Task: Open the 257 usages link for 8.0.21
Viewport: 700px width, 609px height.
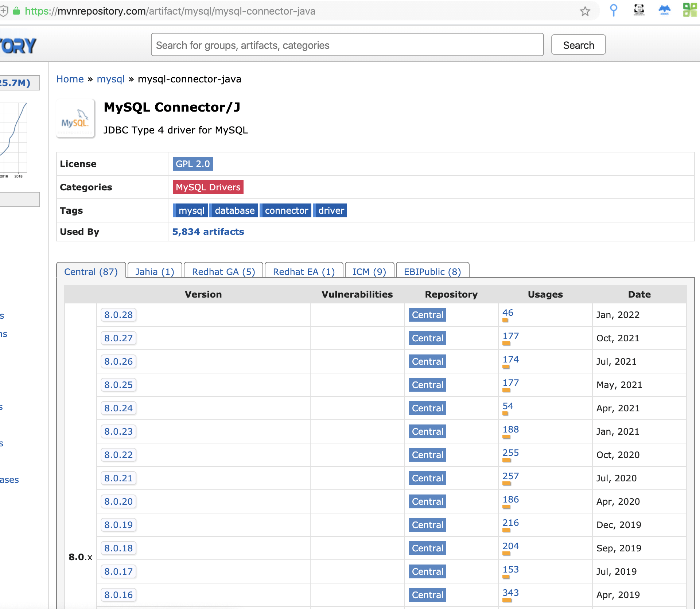Action: tap(510, 476)
